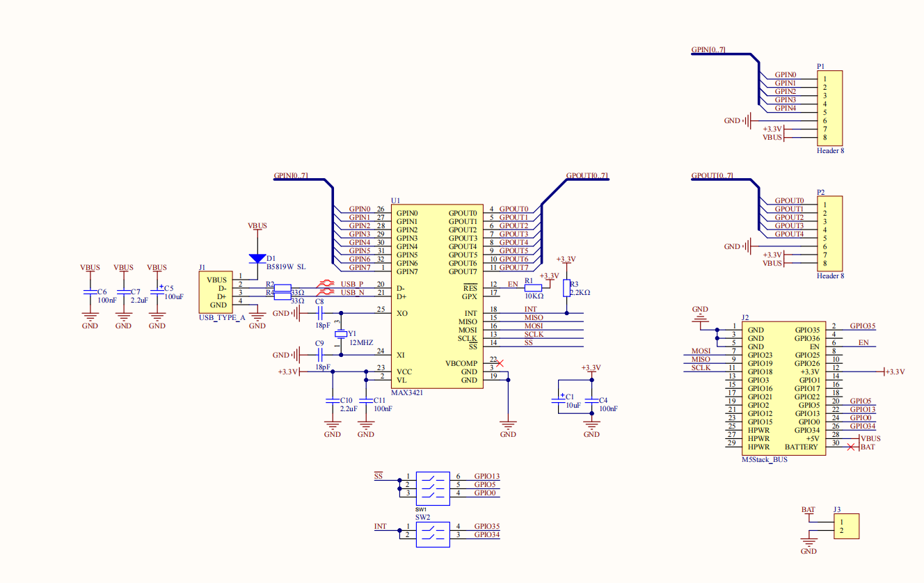This screenshot has height=583, width=924.
Task: Click the SW1 three-pole switch symbol
Action: point(433,488)
